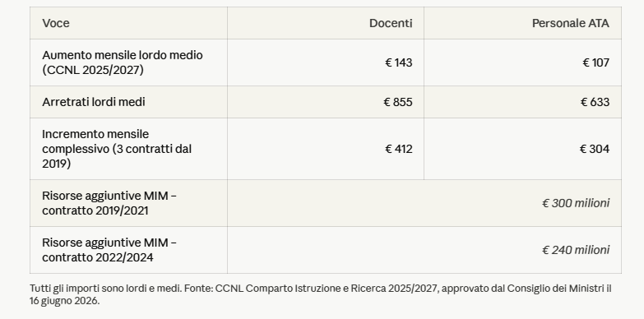Select Risorse aggiuntive MIM contratto 2022/2024 label
The height and width of the screenshot is (319, 644).
[109, 250]
